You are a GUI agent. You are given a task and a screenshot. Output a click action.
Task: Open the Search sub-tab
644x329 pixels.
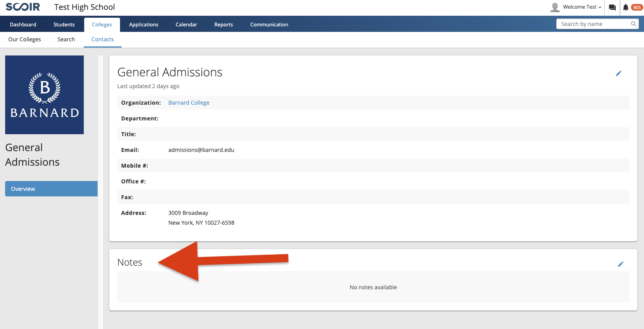pyautogui.click(x=66, y=39)
